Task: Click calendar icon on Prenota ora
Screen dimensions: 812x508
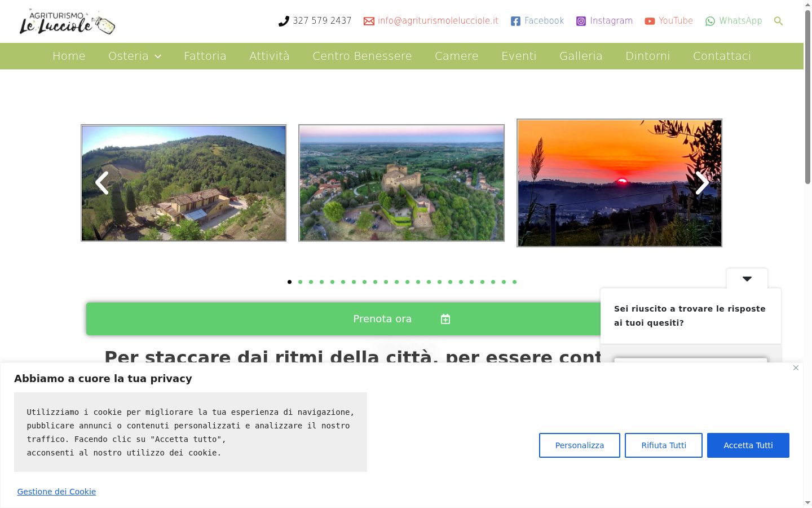Action: pyautogui.click(x=445, y=319)
